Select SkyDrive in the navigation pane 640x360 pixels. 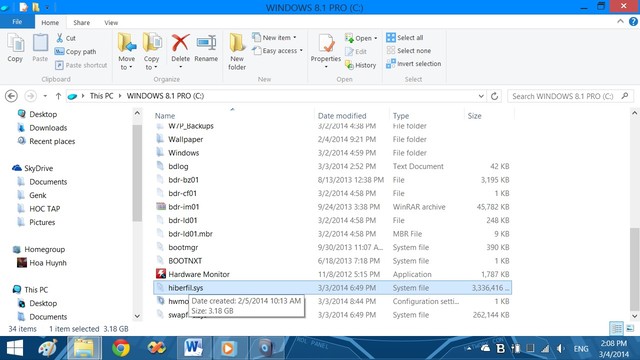[x=38, y=168]
